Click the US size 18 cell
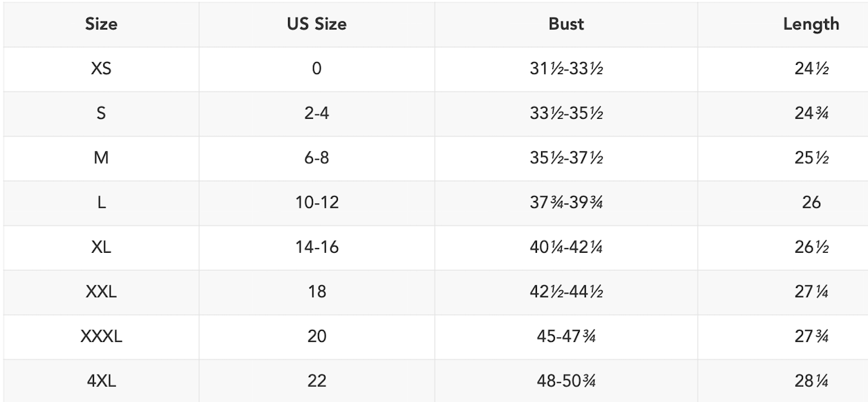The height and width of the screenshot is (402, 868). pos(317,292)
